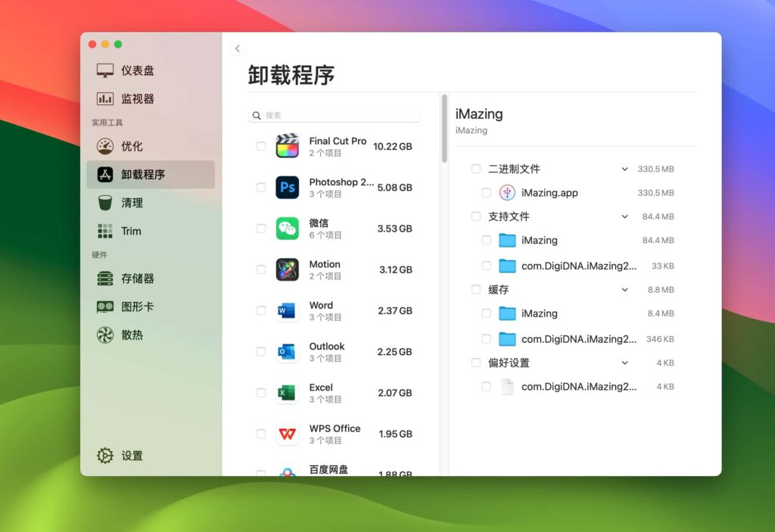Image resolution: width=775 pixels, height=532 pixels.
Task: Collapse the 二进制文件 section chevron
Action: coord(624,169)
